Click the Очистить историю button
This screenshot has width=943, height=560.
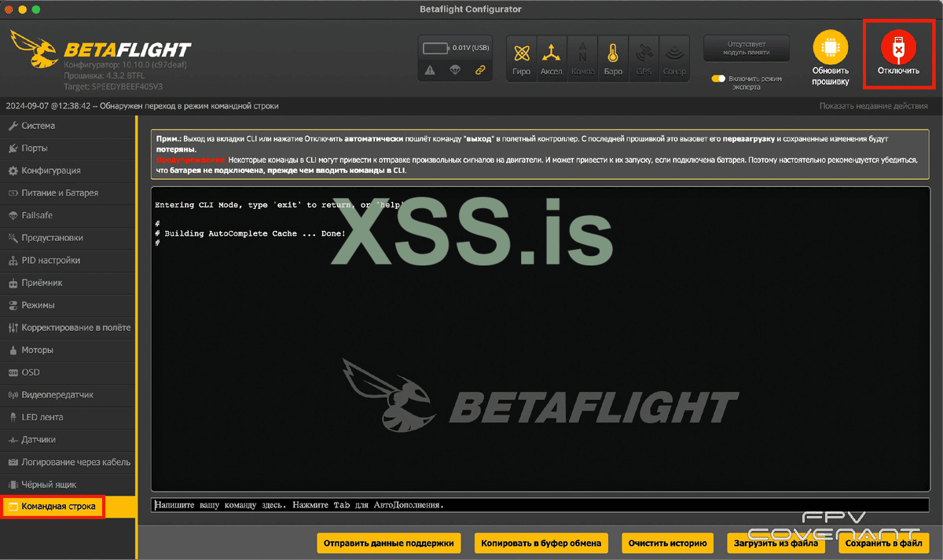click(668, 543)
